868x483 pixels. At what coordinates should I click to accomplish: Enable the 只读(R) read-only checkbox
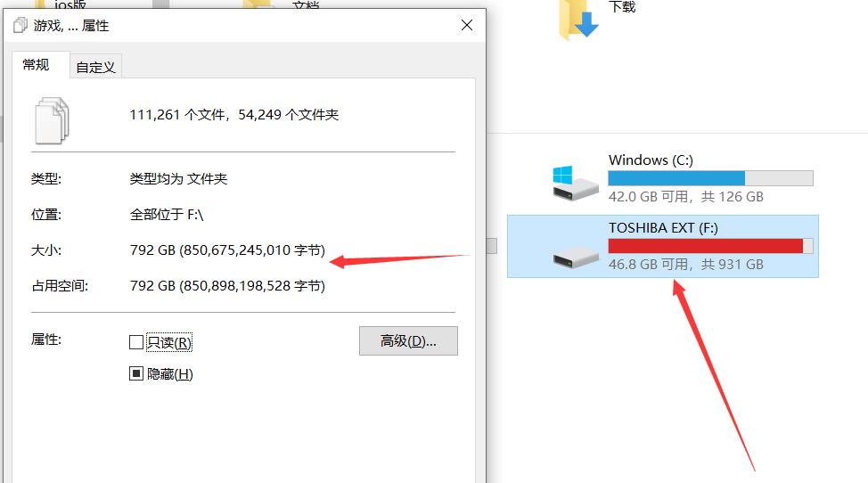[136, 342]
